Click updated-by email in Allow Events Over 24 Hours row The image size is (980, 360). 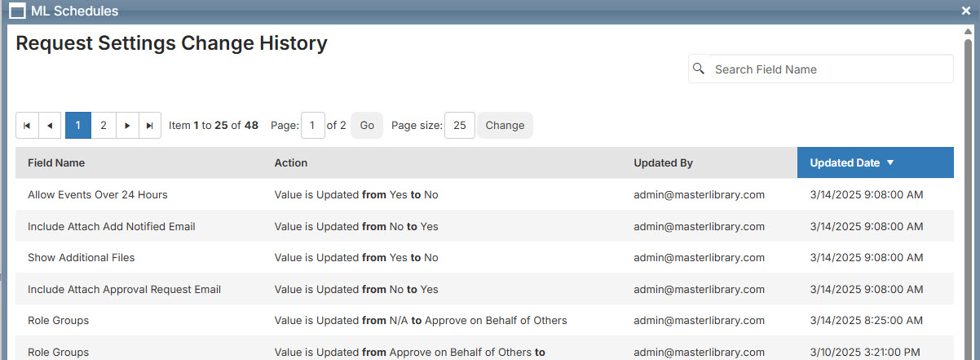(699, 194)
